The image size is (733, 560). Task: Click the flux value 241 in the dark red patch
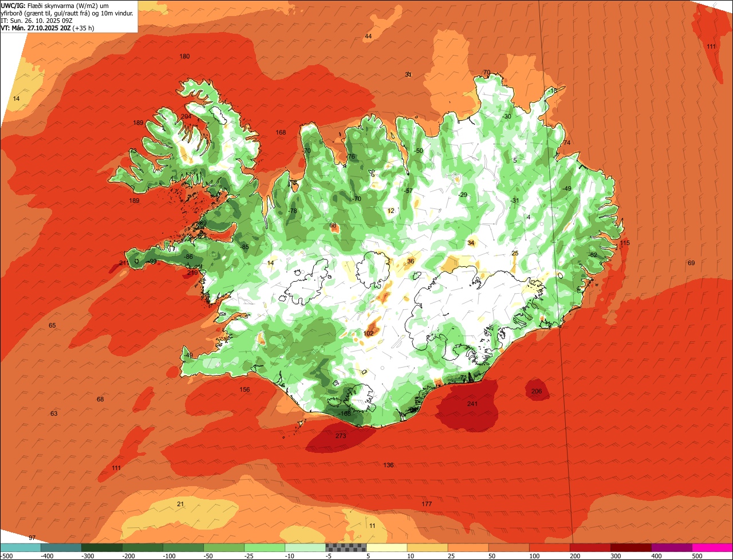click(472, 404)
